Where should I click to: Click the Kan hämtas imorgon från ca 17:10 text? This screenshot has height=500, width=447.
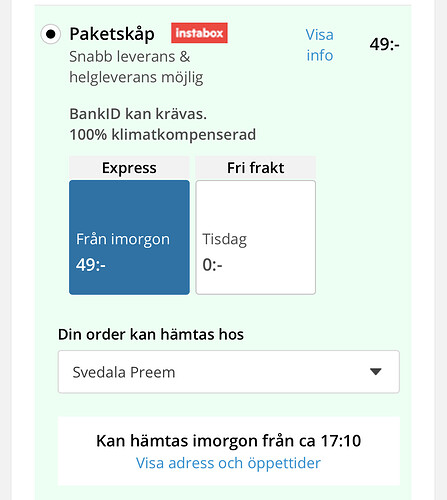229,441
